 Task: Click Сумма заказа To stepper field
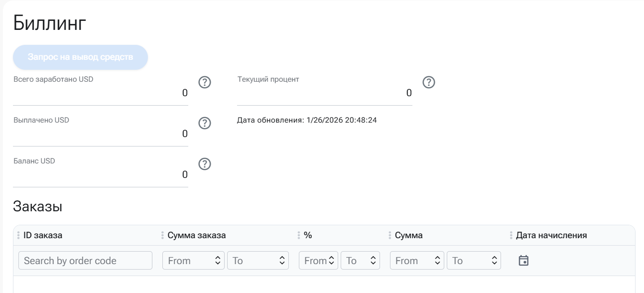point(258,261)
